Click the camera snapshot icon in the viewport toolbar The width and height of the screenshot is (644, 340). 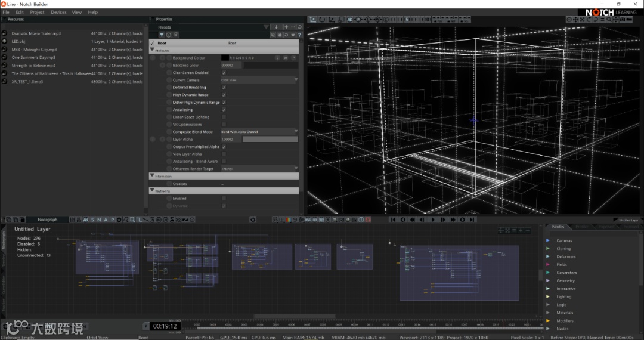click(622, 20)
